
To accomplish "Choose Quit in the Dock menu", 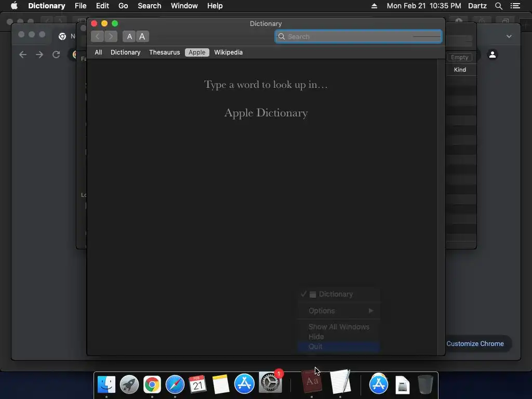I will click(339, 347).
